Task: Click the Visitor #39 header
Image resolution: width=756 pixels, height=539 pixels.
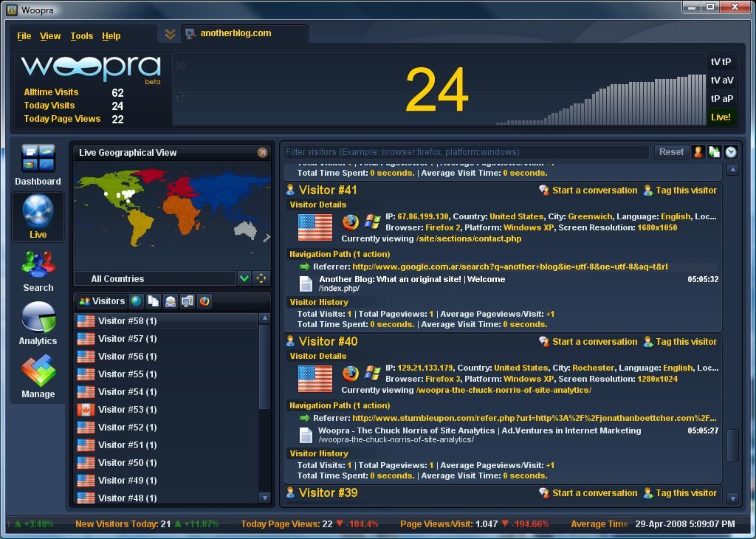Action: [x=328, y=492]
